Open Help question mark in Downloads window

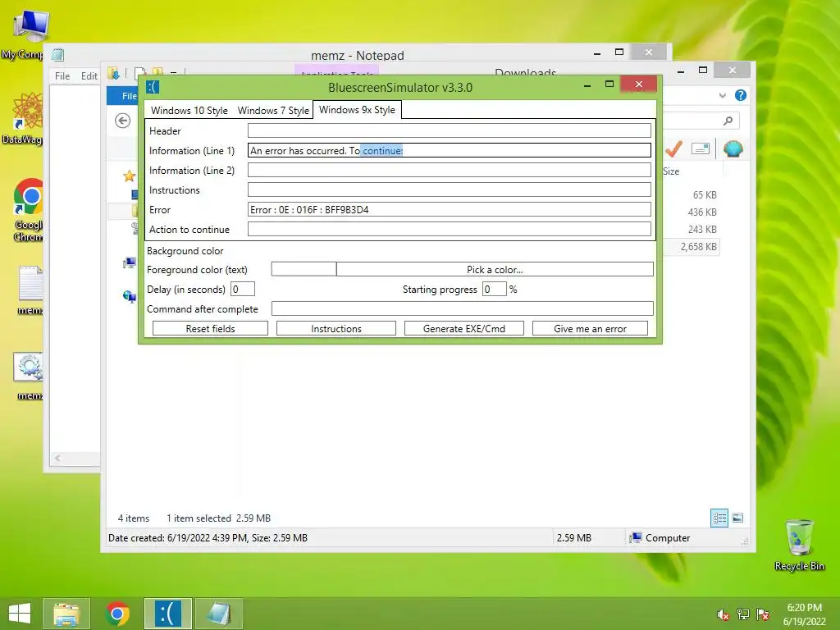(741, 95)
